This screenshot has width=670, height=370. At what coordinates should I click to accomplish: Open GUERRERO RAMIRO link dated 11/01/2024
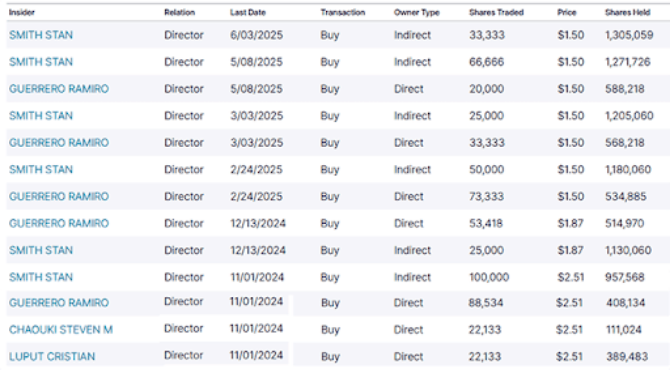click(x=59, y=303)
